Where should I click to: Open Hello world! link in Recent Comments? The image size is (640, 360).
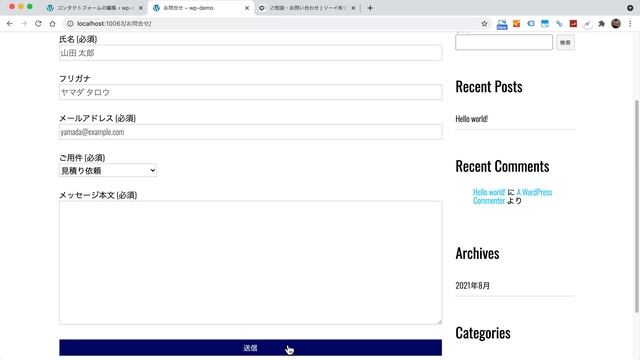click(x=489, y=192)
